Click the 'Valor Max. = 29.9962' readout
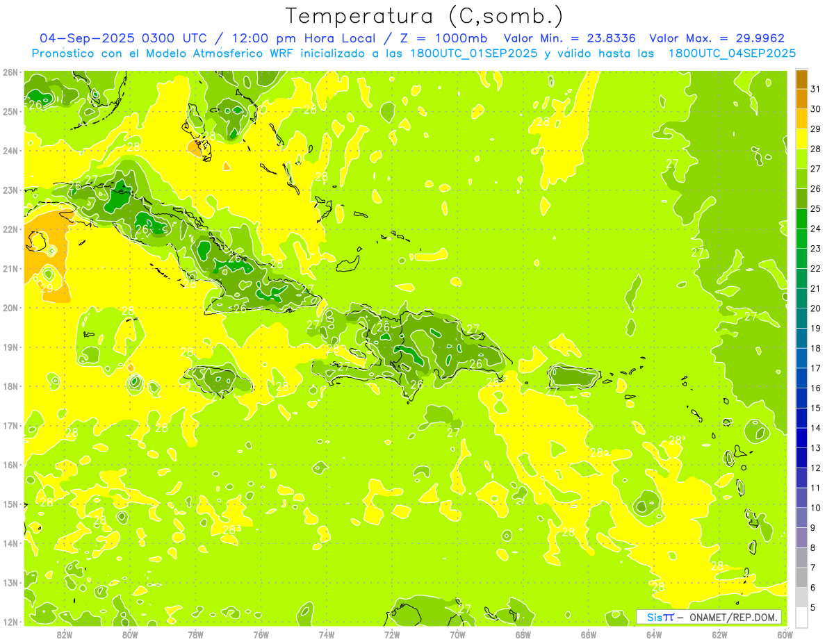834x644 pixels. [717, 38]
